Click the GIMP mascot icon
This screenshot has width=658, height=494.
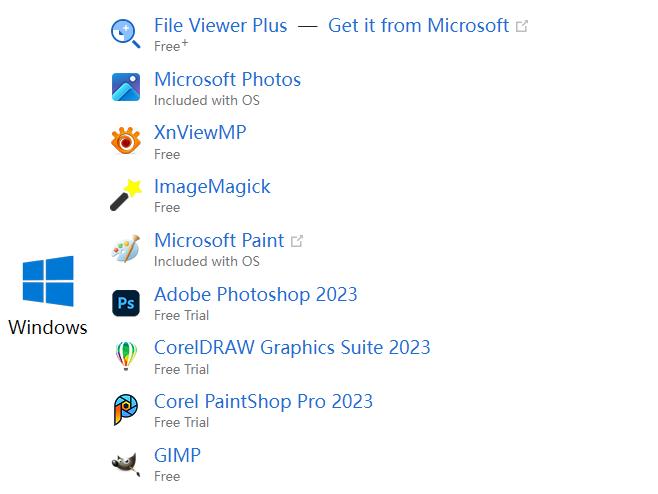126,464
